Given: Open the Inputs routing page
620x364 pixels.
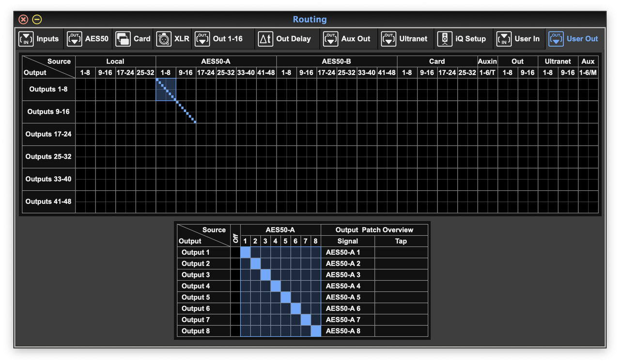Looking at the screenshot, I should tap(39, 39).
